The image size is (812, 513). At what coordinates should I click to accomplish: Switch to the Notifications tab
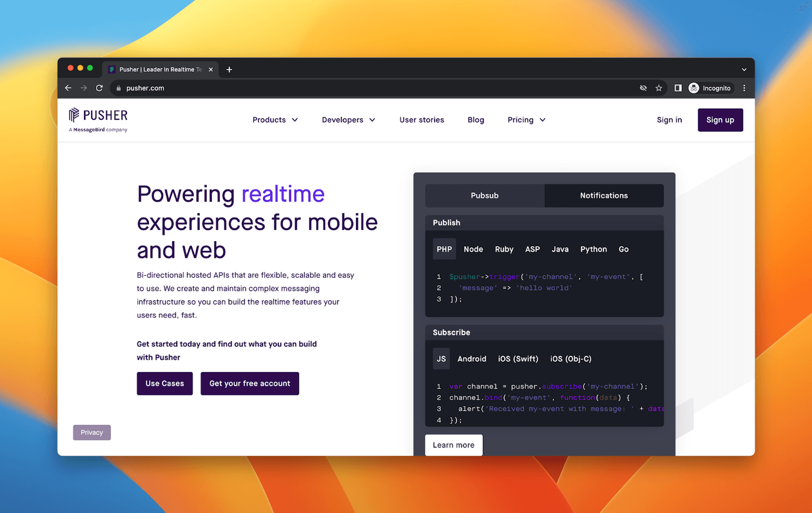pyautogui.click(x=604, y=195)
